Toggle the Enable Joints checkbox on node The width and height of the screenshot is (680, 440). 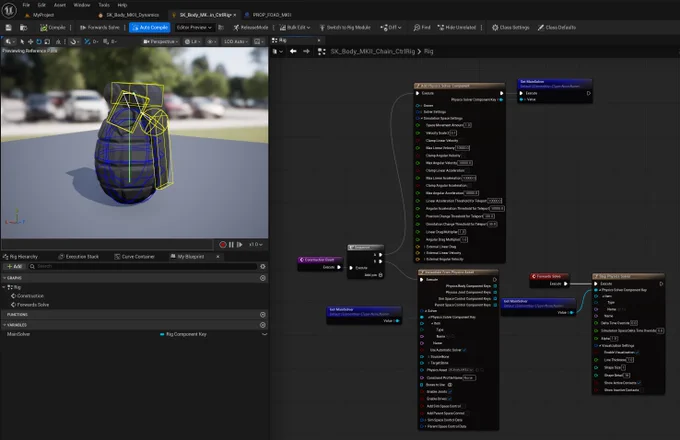pos(450,391)
